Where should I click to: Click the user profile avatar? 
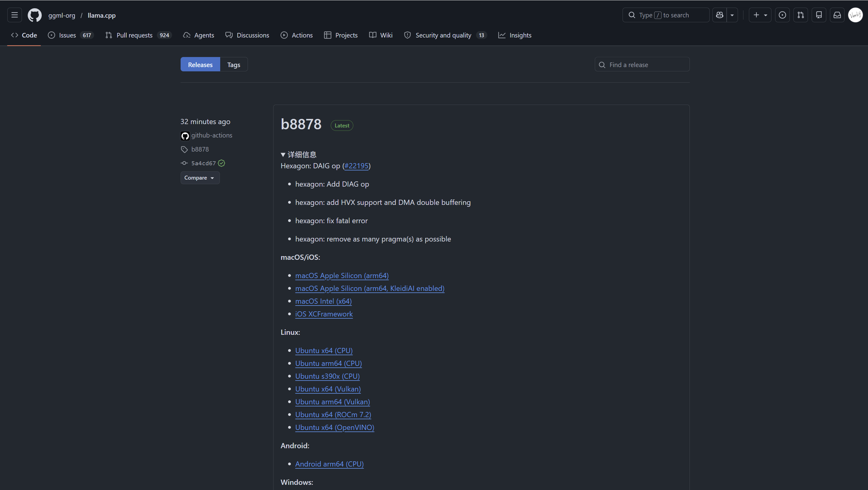point(855,15)
